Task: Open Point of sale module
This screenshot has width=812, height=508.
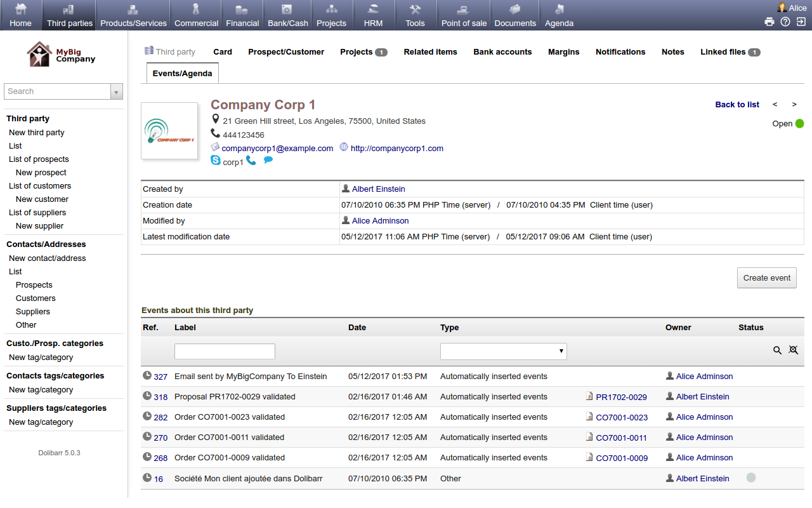Action: 464,15
